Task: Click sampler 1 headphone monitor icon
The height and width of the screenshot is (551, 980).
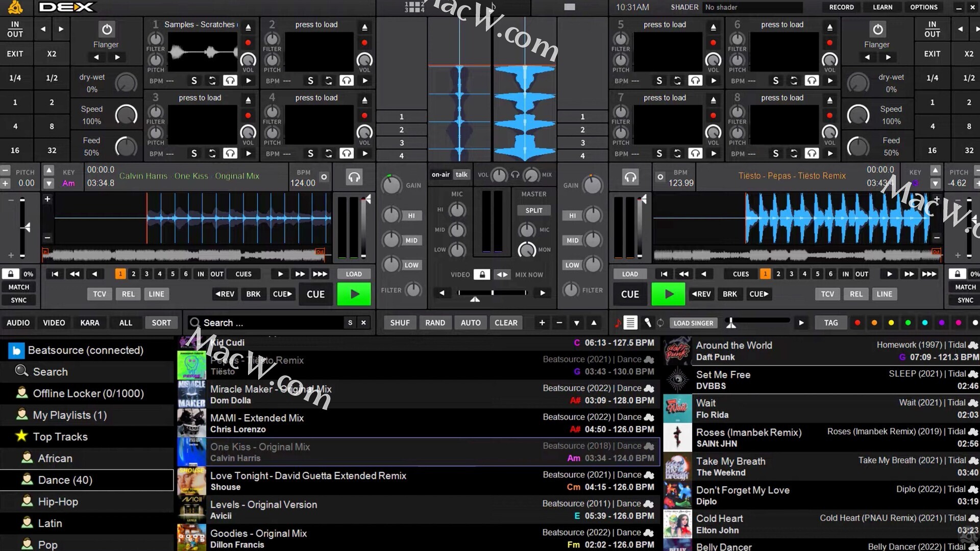Action: (230, 81)
